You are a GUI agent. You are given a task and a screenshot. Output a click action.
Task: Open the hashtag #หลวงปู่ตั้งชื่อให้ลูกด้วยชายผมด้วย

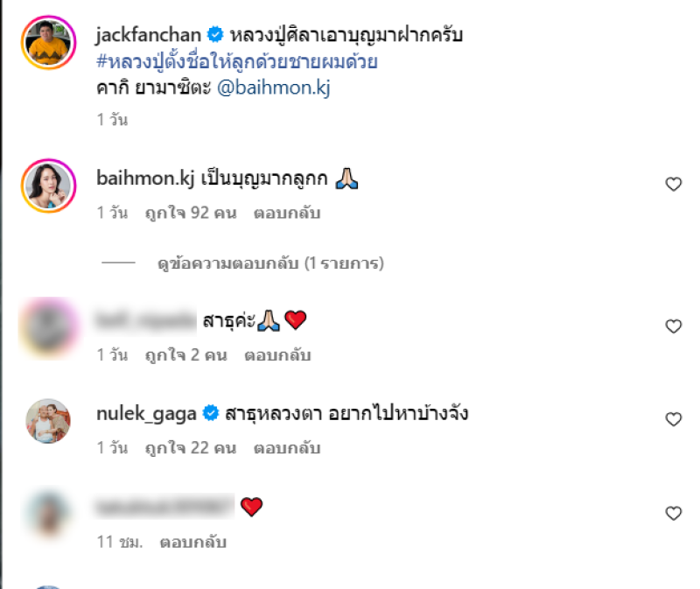coord(237,61)
